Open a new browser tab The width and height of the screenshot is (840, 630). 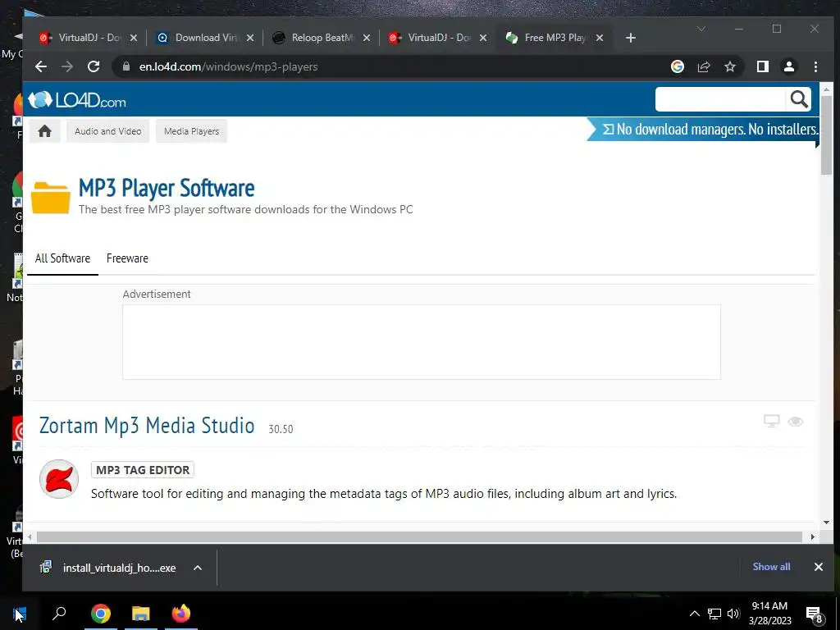631,38
